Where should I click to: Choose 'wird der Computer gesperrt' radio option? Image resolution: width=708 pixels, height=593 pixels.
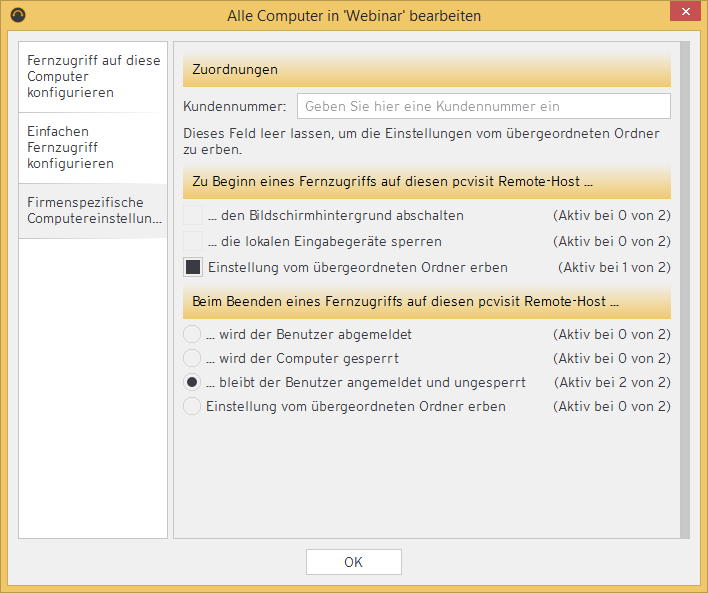[192, 358]
